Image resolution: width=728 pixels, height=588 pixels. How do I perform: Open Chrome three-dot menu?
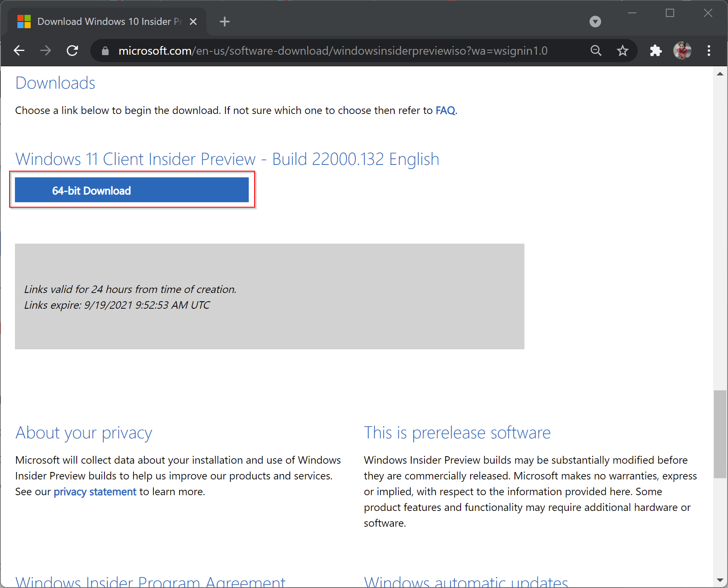pyautogui.click(x=709, y=51)
